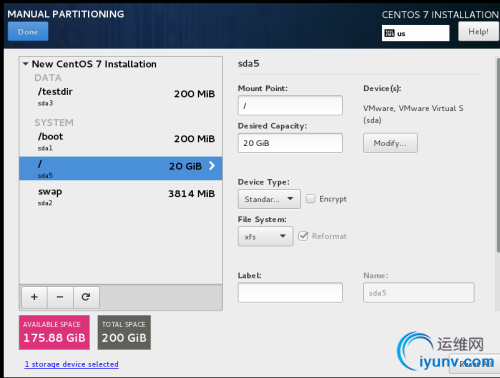The image size is (500, 378).
Task: Click the TOTAL SPACE 200 GiB box
Action: (x=124, y=332)
